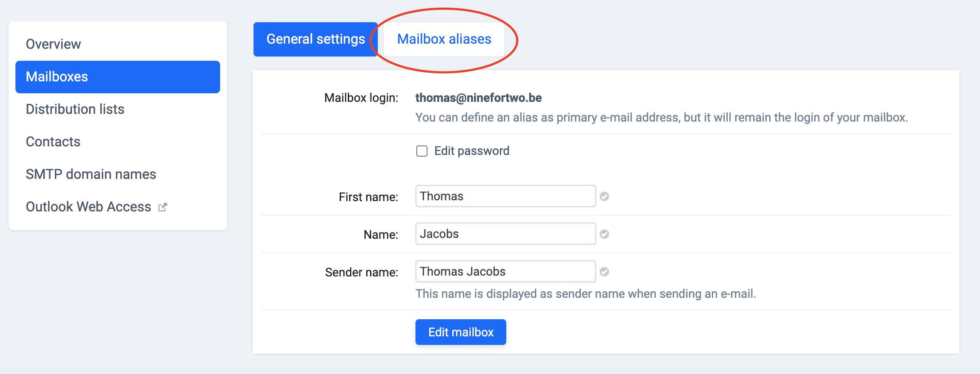980x374 pixels.
Task: Select the Sender name input field
Action: [x=505, y=271]
